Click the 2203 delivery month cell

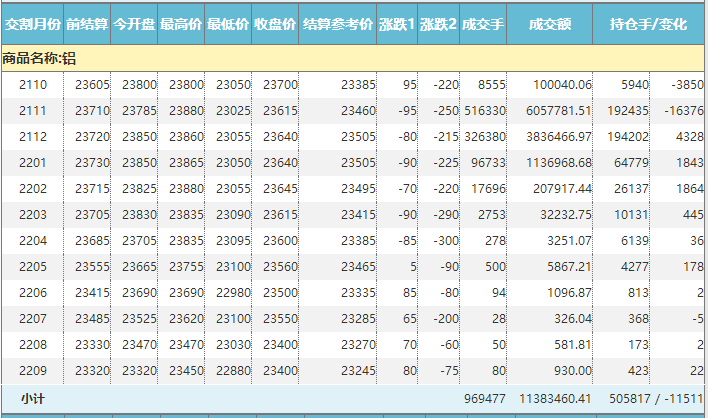33,214
